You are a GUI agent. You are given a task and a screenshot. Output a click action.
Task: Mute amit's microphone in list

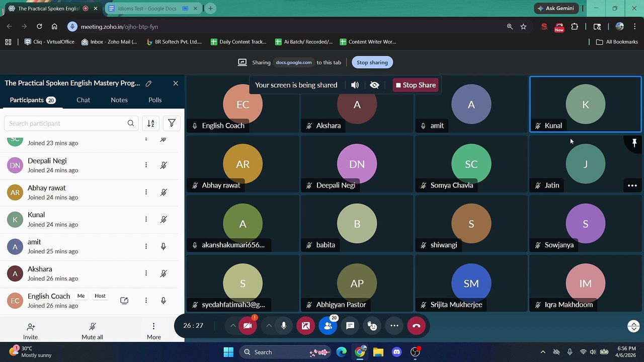pyautogui.click(x=164, y=246)
